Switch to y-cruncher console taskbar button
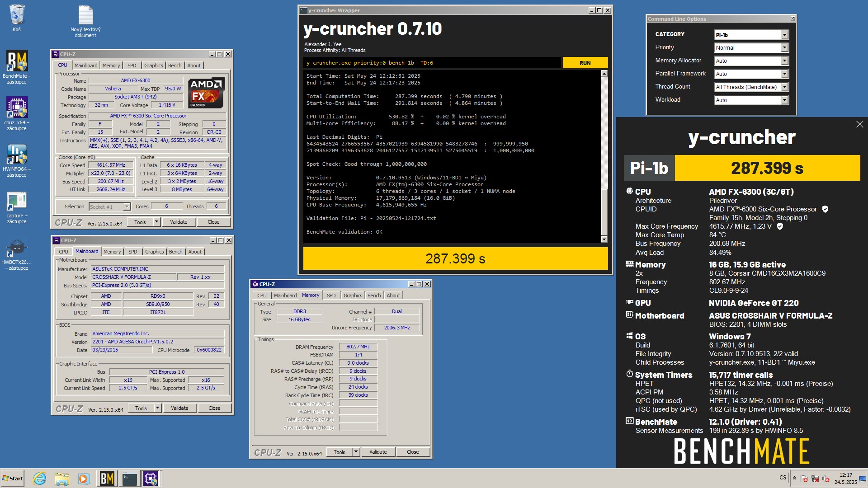 tap(129, 478)
